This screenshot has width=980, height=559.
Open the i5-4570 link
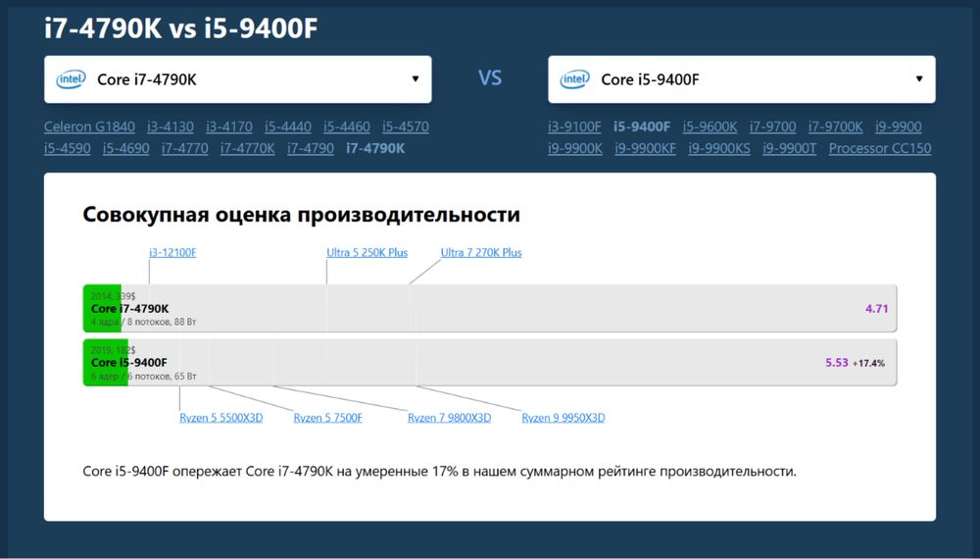406,127
